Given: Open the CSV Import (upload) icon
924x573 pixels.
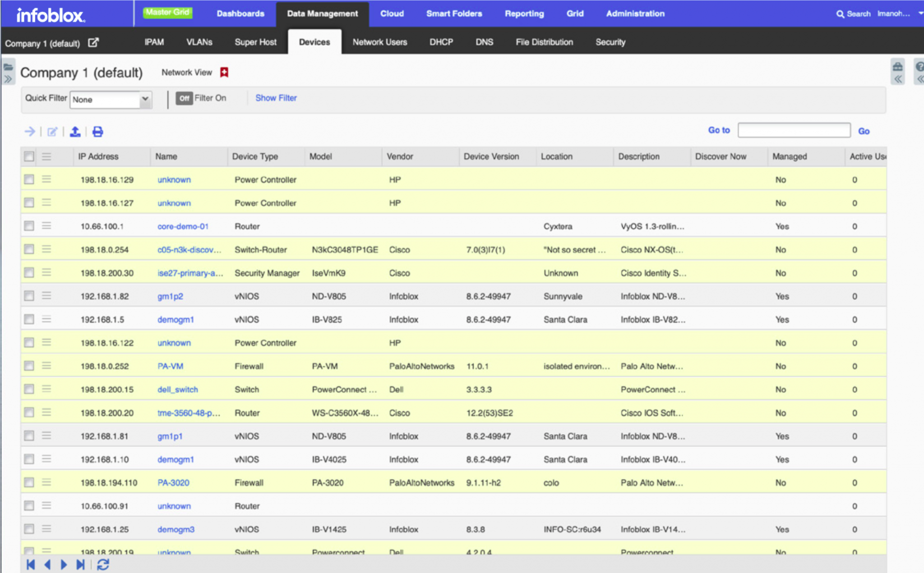Looking at the screenshot, I should coord(75,132).
